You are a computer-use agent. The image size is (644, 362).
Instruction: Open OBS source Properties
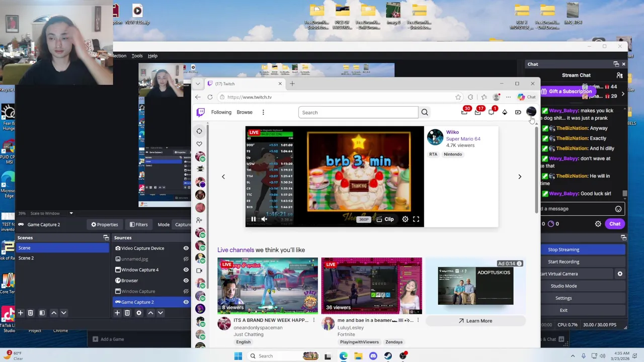pyautogui.click(x=104, y=225)
